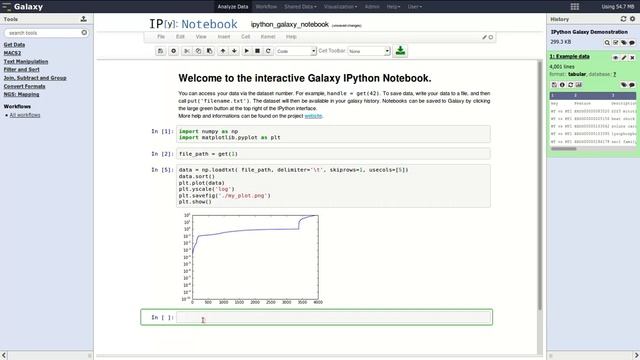The height and width of the screenshot is (360, 640).
Task: Edit Example data attributes pencil icon
Action: coord(624,58)
